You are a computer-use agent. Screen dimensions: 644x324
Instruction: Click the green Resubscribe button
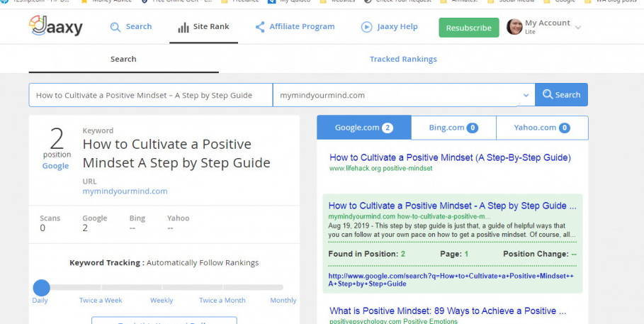[469, 28]
